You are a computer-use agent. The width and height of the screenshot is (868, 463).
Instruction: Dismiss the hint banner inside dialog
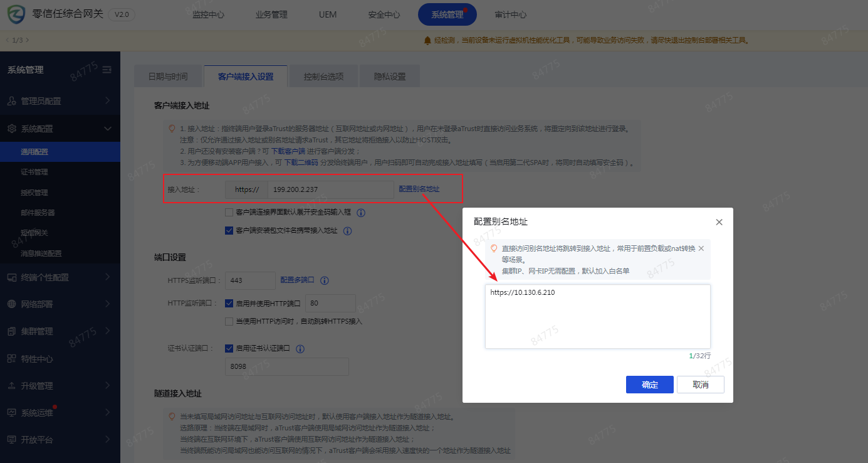(x=701, y=248)
